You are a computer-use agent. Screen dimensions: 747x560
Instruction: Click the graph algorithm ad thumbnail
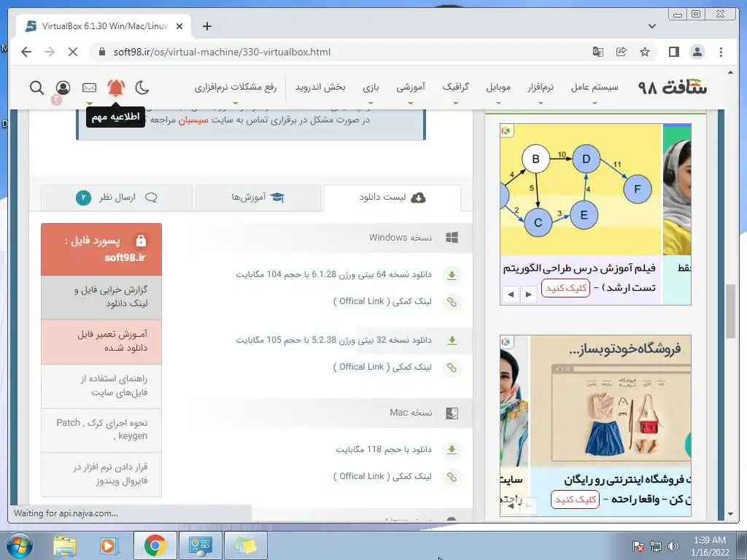pos(581,190)
